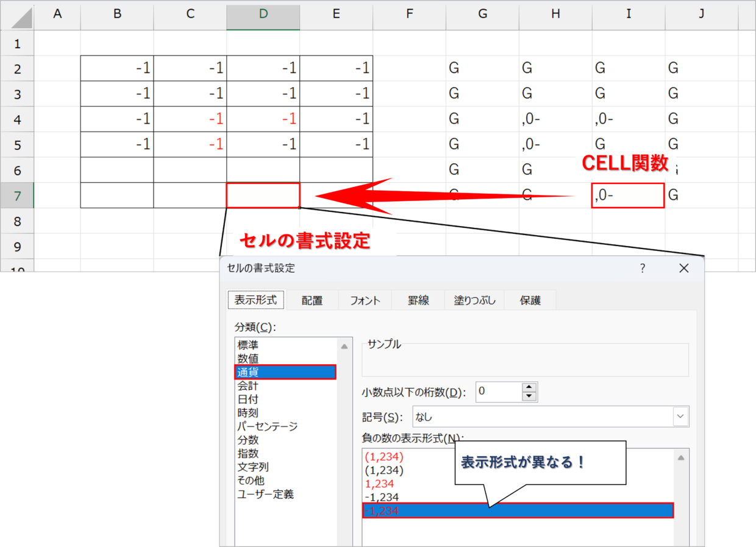Image resolution: width=756 pixels, height=547 pixels.
Task: Select column G header
Action: pyautogui.click(x=483, y=14)
